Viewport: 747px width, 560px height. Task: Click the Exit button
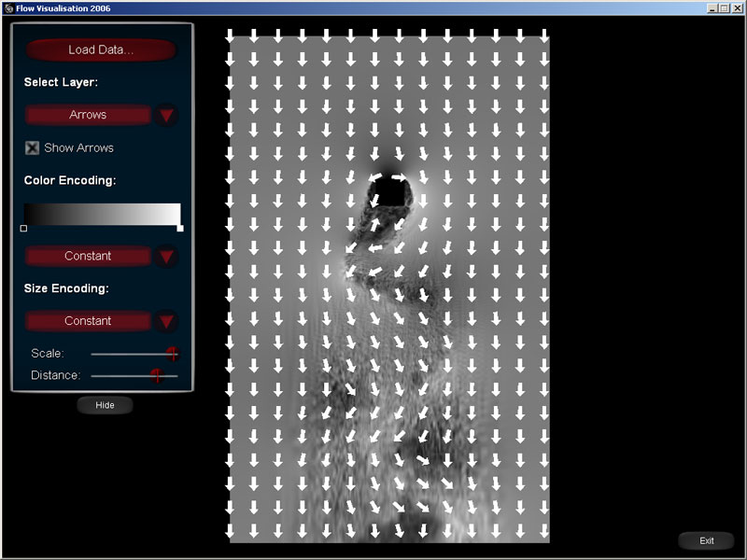707,541
